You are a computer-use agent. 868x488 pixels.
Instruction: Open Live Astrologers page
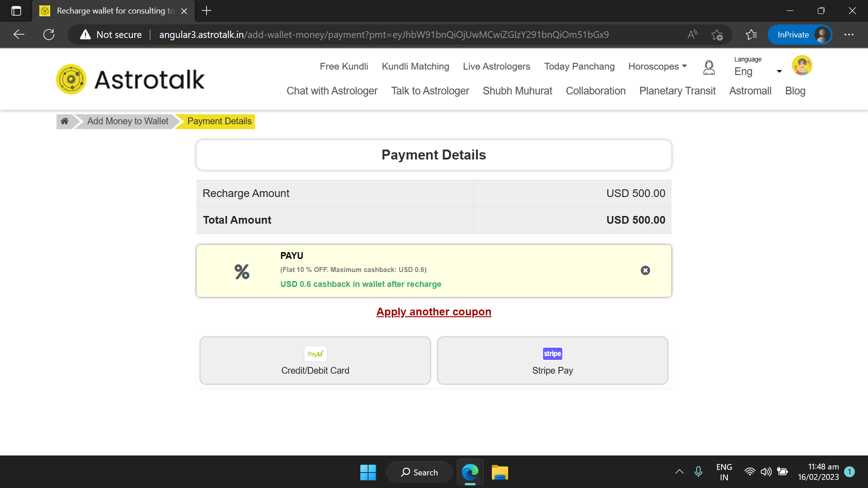(x=496, y=66)
